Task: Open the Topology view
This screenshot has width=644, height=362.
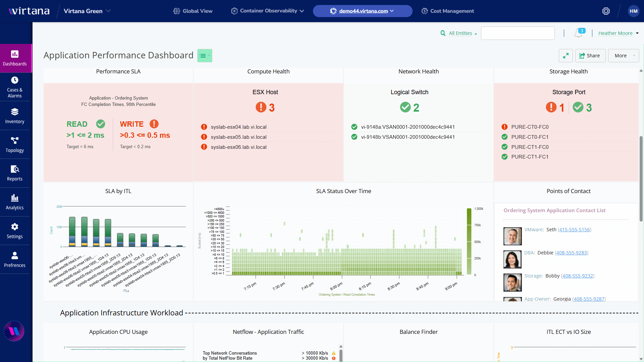Action: tap(15, 144)
